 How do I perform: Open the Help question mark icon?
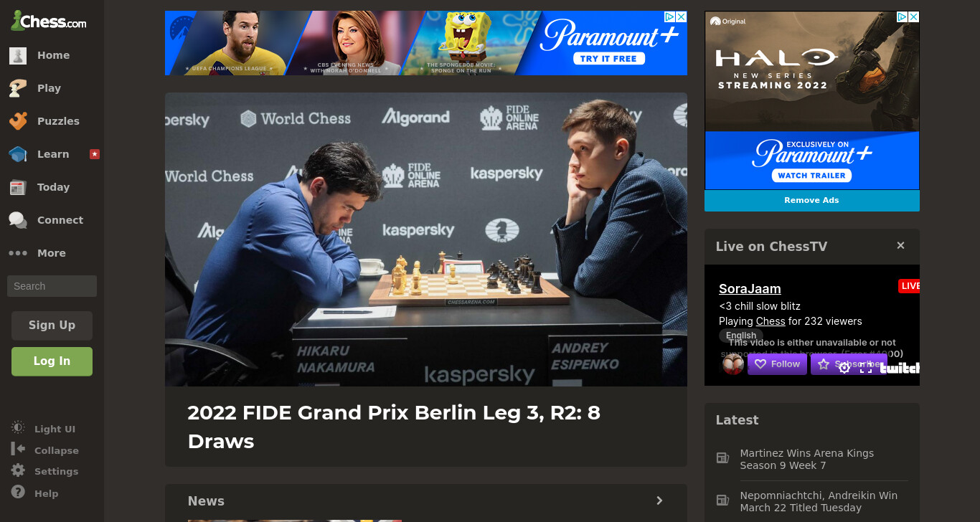(x=18, y=493)
